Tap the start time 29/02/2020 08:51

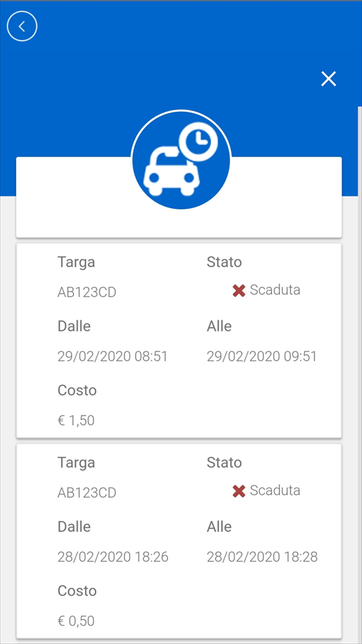pyautogui.click(x=112, y=356)
